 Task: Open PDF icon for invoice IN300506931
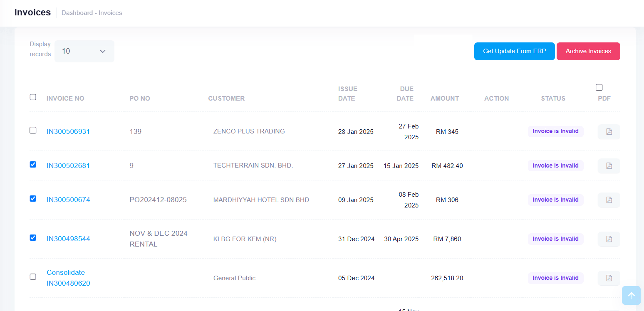[x=609, y=132]
